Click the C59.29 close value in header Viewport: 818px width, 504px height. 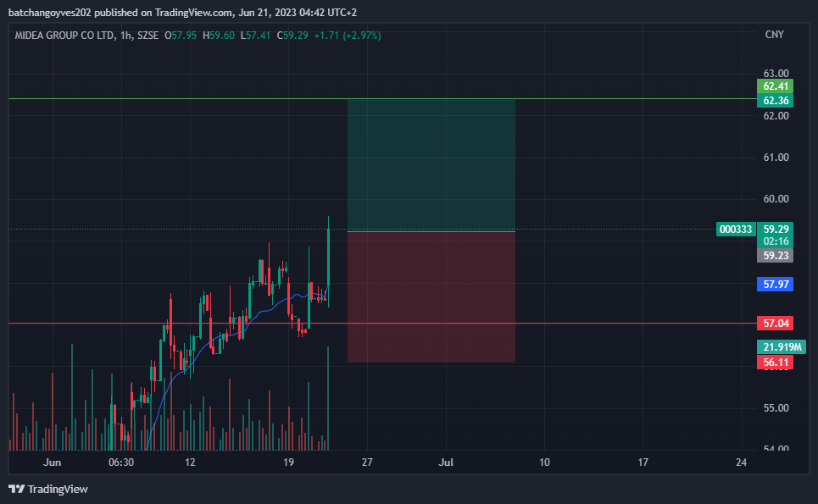[x=292, y=36]
